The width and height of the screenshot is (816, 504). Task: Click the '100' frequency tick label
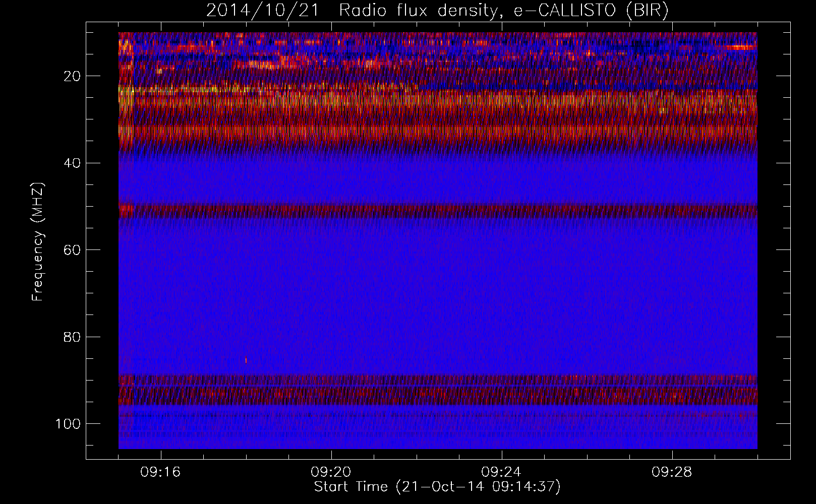[68, 424]
